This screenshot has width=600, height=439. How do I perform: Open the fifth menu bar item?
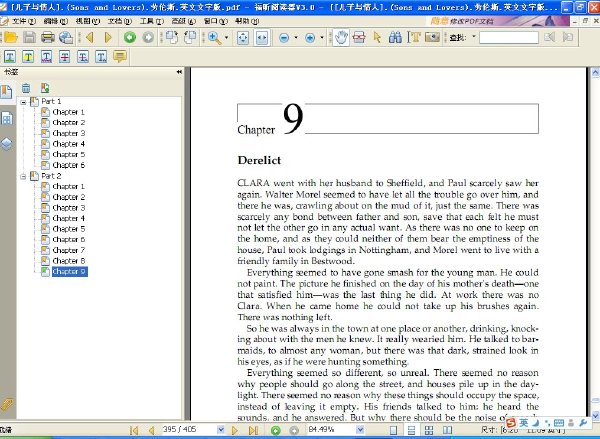152,21
